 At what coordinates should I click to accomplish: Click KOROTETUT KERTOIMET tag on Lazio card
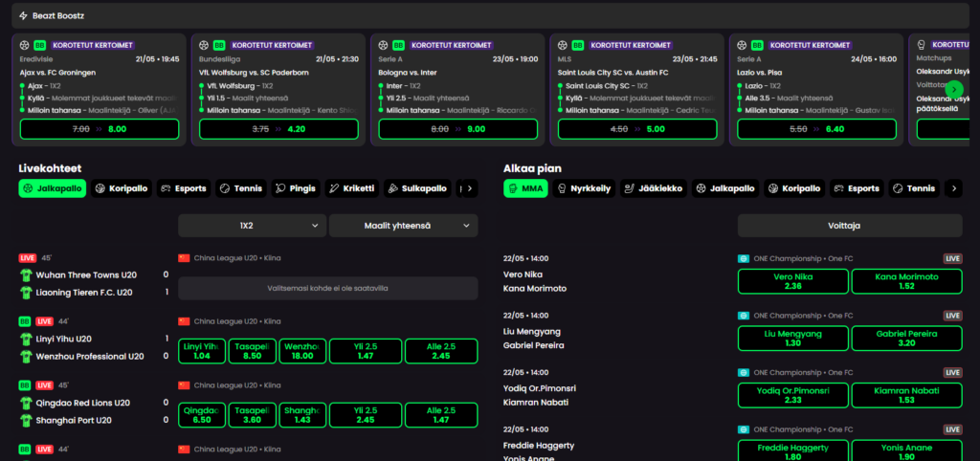click(x=810, y=45)
